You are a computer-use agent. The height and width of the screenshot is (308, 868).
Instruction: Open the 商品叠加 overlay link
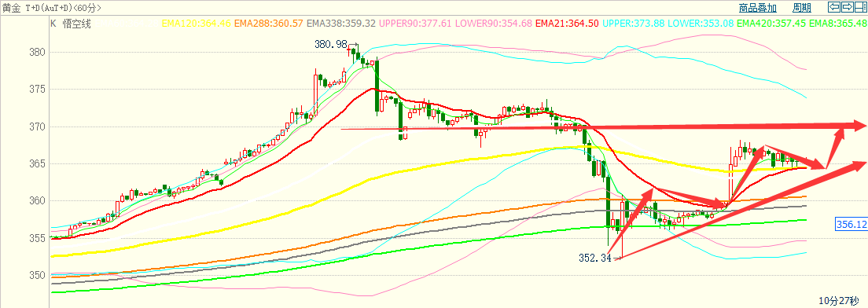pyautogui.click(x=758, y=8)
